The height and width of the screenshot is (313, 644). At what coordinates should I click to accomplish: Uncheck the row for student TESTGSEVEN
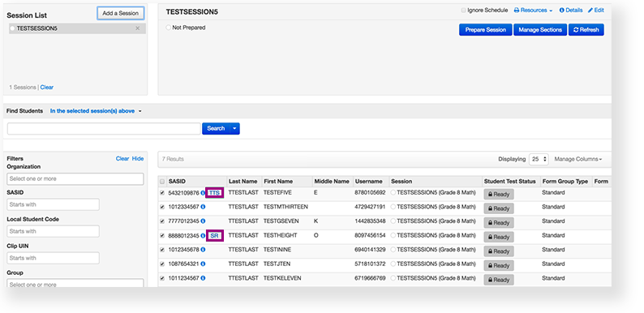pyautogui.click(x=162, y=221)
